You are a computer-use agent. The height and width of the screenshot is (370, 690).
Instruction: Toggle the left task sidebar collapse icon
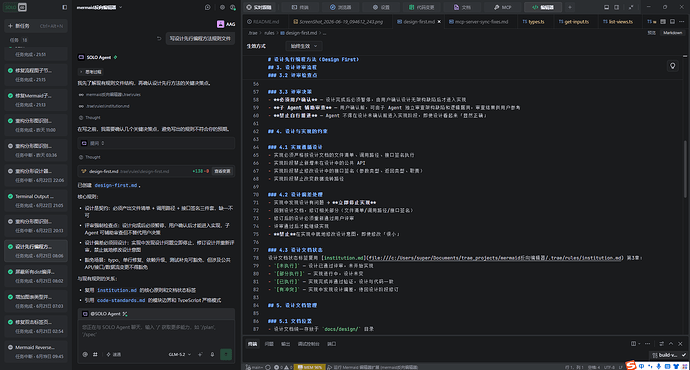tap(65, 7)
